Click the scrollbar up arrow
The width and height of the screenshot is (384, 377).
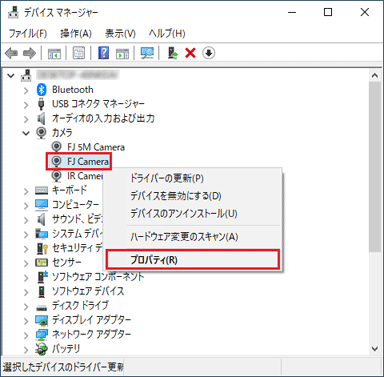pos(375,76)
